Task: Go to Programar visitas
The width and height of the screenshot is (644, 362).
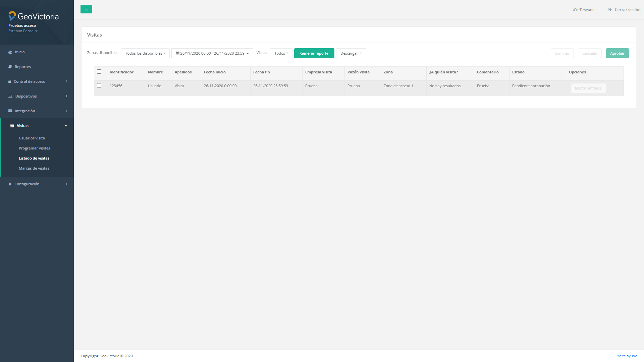Action: 34,148
